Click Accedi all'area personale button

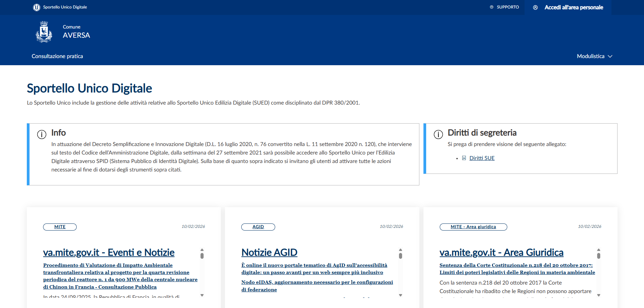573,7
